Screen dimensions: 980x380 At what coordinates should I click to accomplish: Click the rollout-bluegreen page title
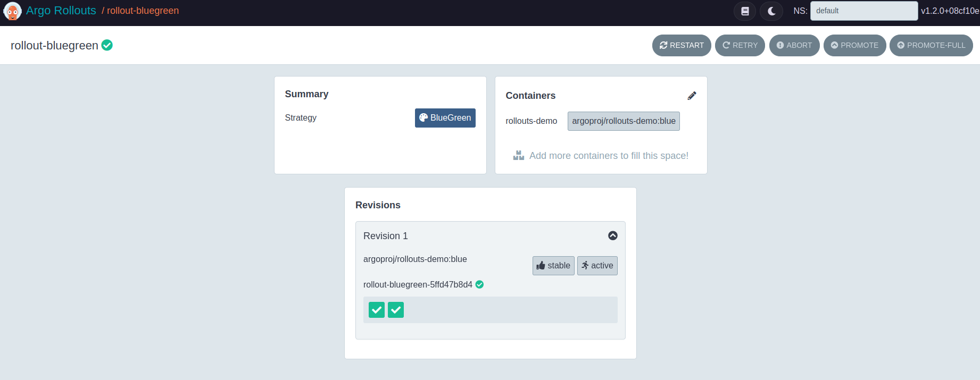(x=54, y=46)
